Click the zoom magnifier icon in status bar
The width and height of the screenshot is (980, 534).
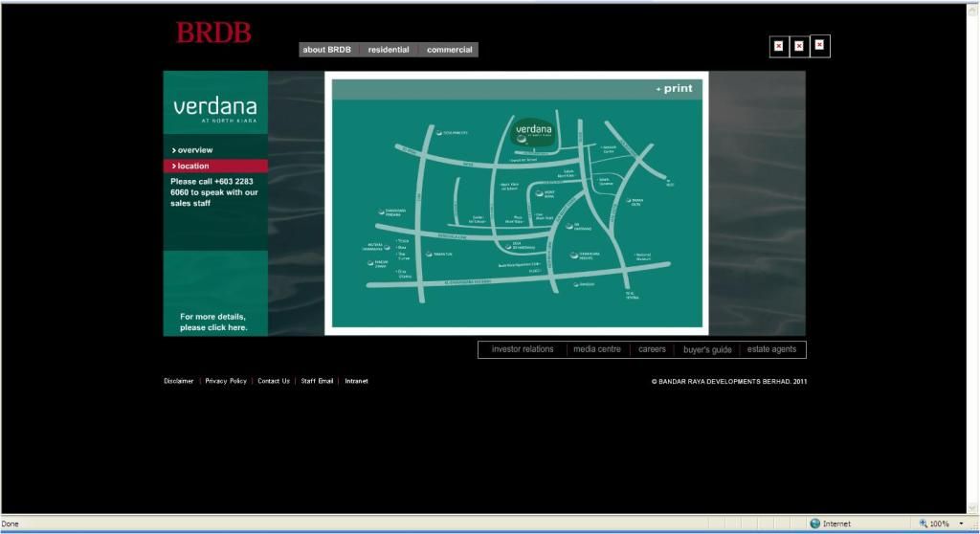coord(924,523)
